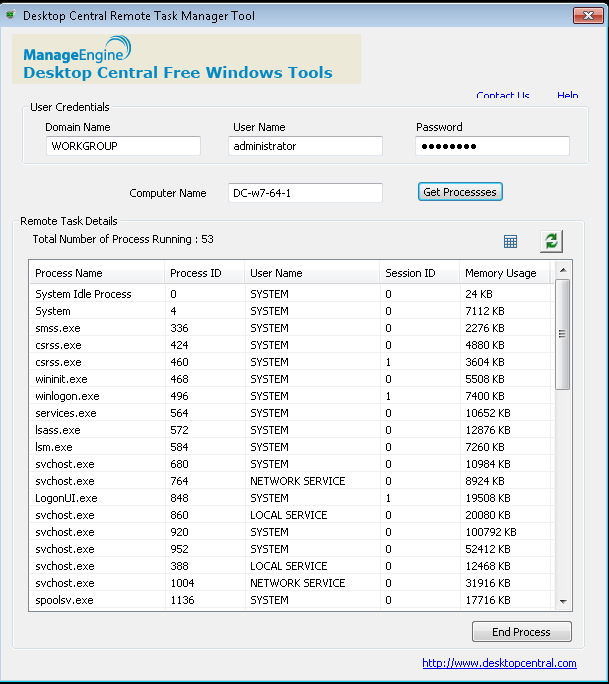Sort by Process Name column header
609x684 pixels.
tap(97, 273)
